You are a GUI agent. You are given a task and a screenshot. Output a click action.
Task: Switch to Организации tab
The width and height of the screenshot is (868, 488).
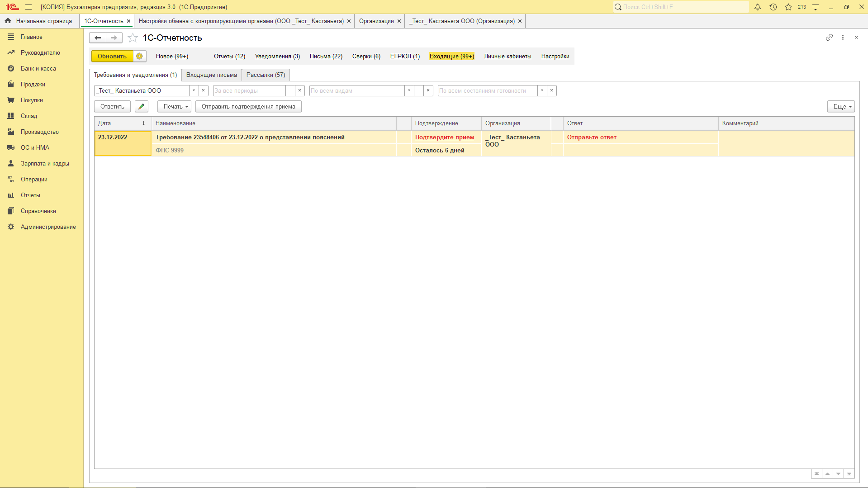(x=376, y=21)
